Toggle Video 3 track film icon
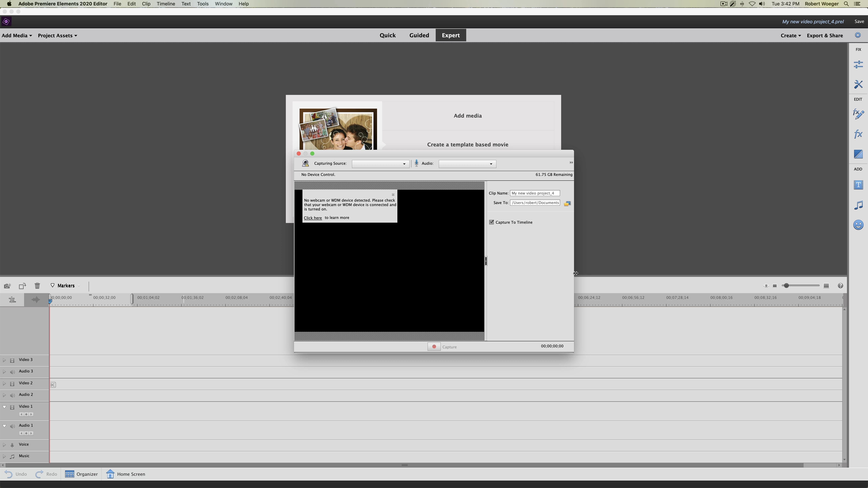This screenshot has width=868, height=488. 13,360
